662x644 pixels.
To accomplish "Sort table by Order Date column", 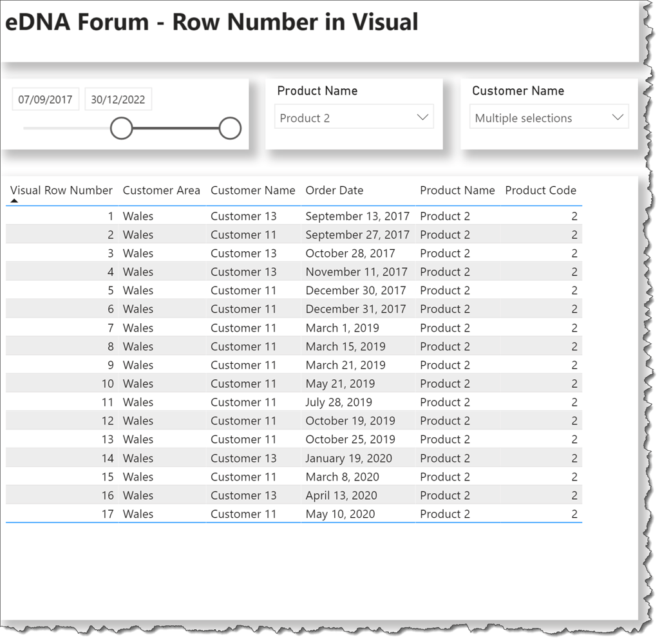I will [334, 191].
